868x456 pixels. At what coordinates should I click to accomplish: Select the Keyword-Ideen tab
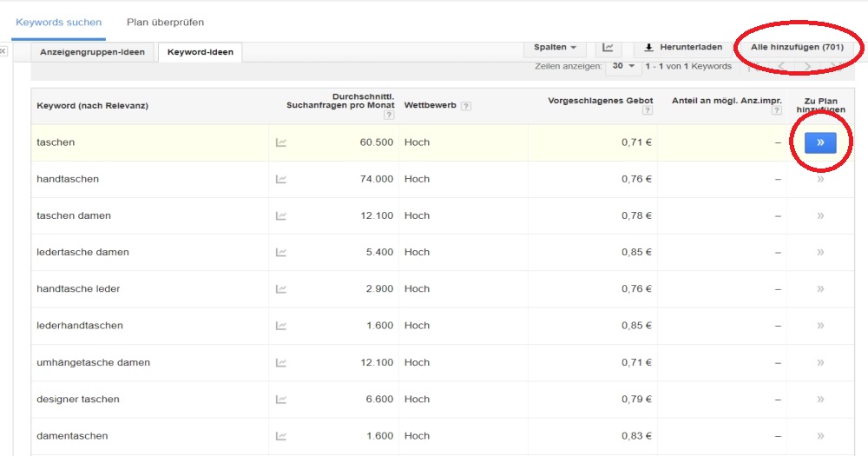coord(200,52)
